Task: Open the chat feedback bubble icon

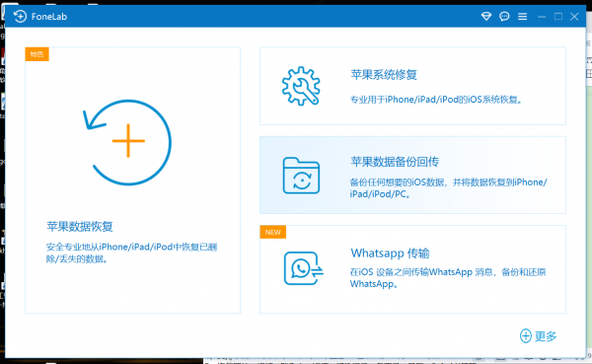Action: coord(504,16)
